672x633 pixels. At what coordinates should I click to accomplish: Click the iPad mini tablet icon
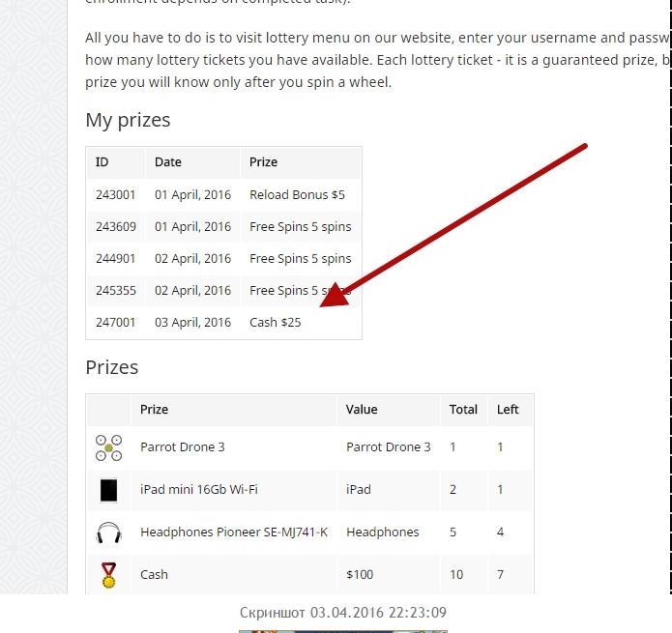[108, 490]
